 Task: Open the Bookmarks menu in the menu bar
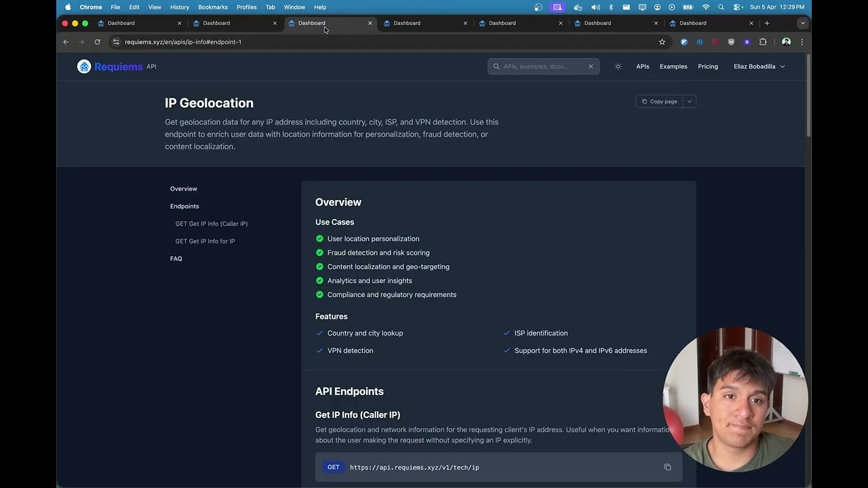click(x=212, y=7)
